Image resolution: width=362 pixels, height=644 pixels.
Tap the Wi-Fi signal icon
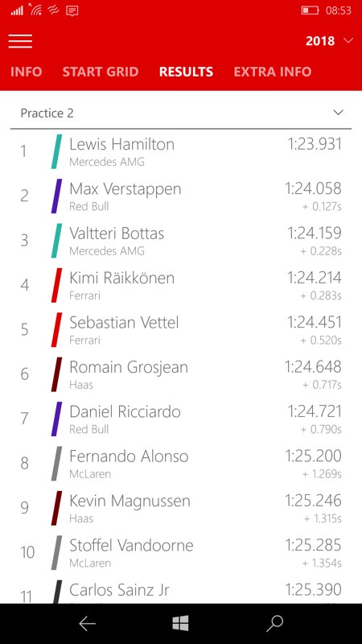[x=35, y=10]
